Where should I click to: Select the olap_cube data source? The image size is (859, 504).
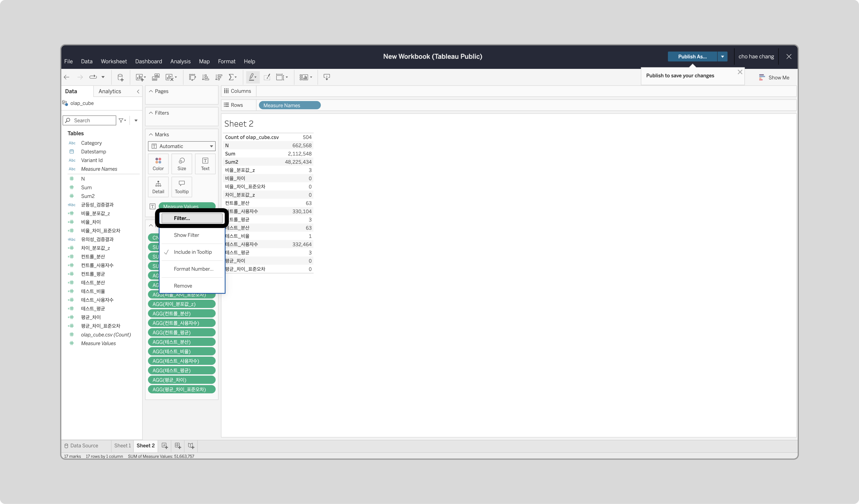(x=82, y=103)
